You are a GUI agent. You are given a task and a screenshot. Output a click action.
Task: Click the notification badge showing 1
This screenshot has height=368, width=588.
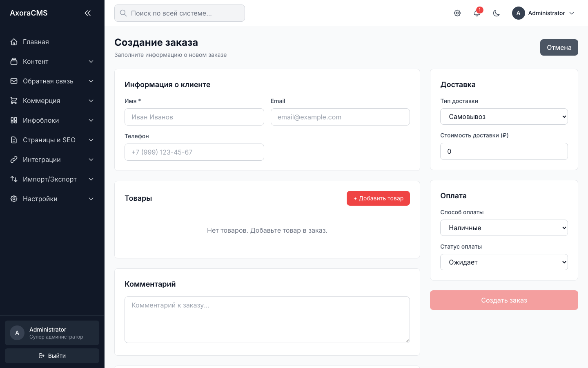(x=480, y=10)
